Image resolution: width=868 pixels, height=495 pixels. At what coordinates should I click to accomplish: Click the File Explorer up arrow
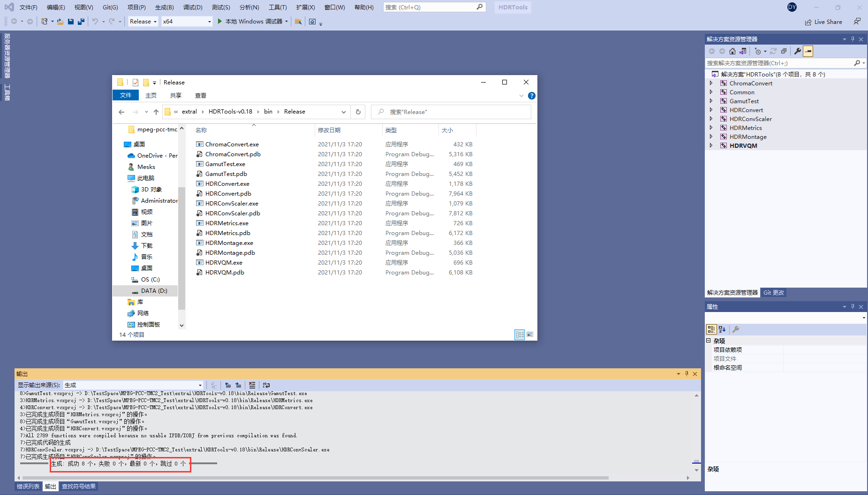point(156,112)
